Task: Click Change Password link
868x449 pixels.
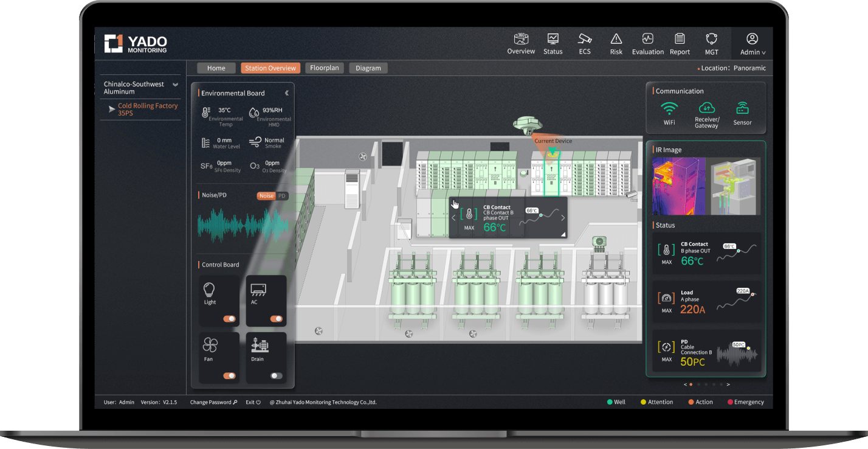Action: pyautogui.click(x=213, y=402)
